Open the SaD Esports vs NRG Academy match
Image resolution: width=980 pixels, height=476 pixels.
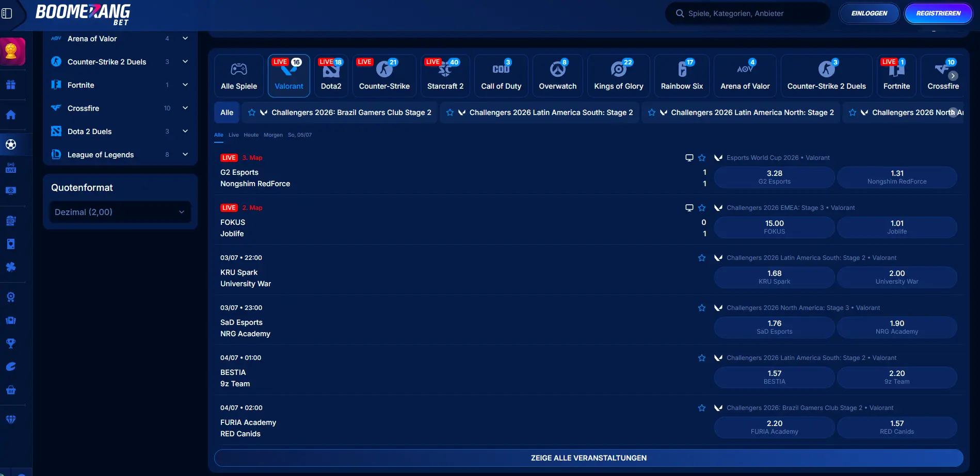click(x=246, y=328)
